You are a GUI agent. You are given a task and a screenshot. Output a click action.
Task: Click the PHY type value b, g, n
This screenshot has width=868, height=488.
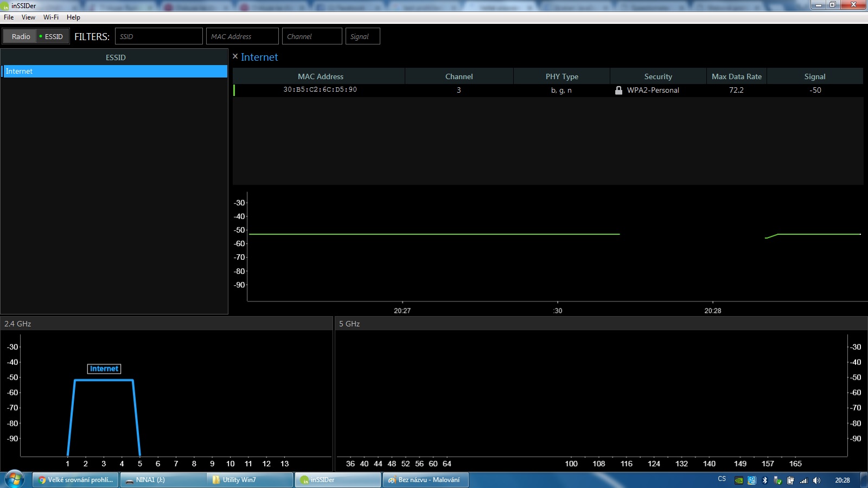point(561,90)
